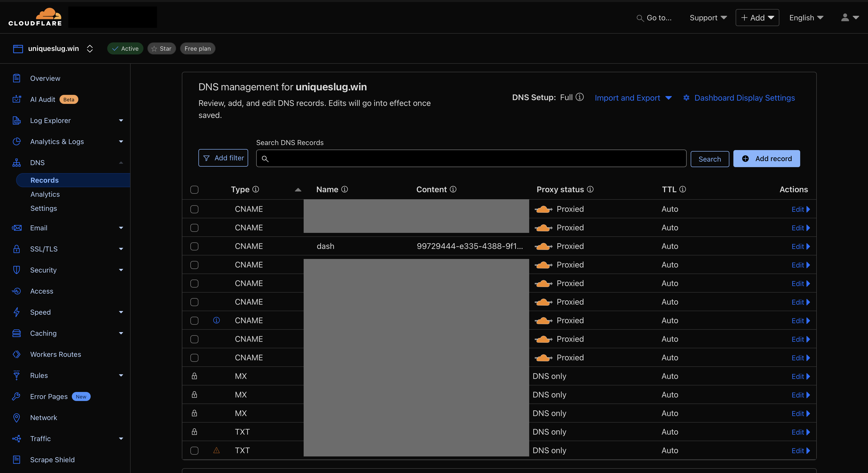Check the first CNAME record checkbox
Viewport: 868px width, 473px height.
[194, 209]
